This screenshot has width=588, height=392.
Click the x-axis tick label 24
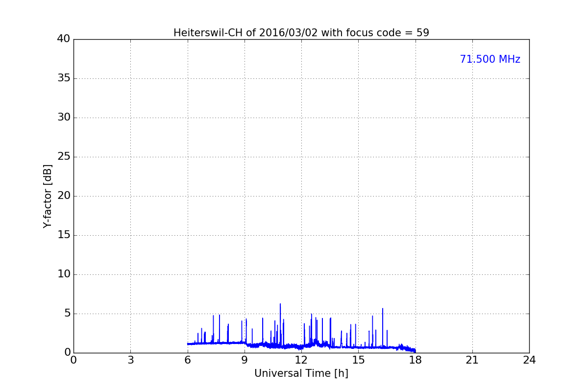pos(529,360)
